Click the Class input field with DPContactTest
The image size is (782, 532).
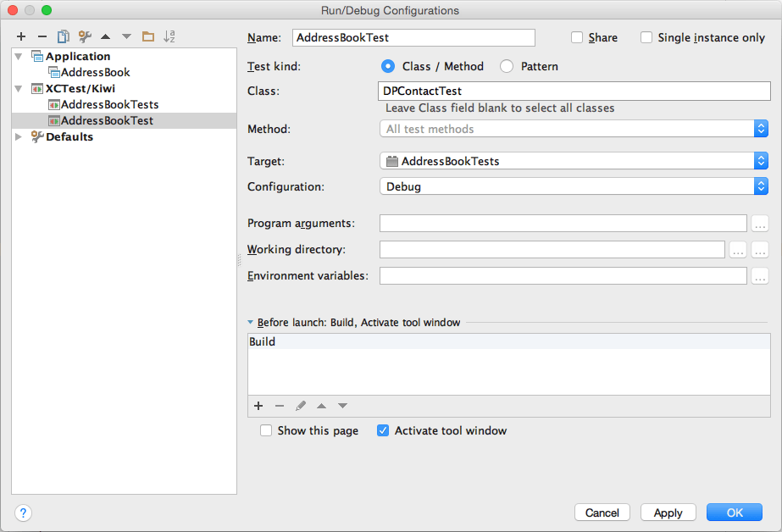(574, 91)
